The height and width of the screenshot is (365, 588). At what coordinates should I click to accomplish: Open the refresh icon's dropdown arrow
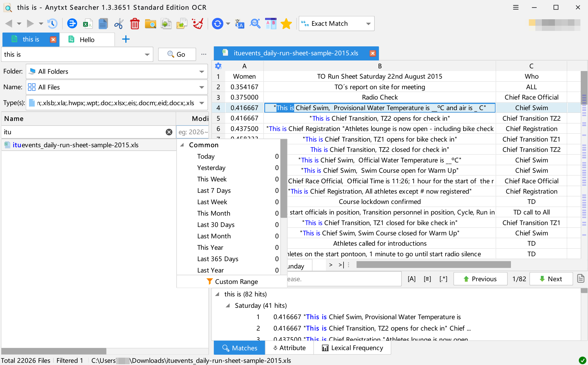pos(228,24)
